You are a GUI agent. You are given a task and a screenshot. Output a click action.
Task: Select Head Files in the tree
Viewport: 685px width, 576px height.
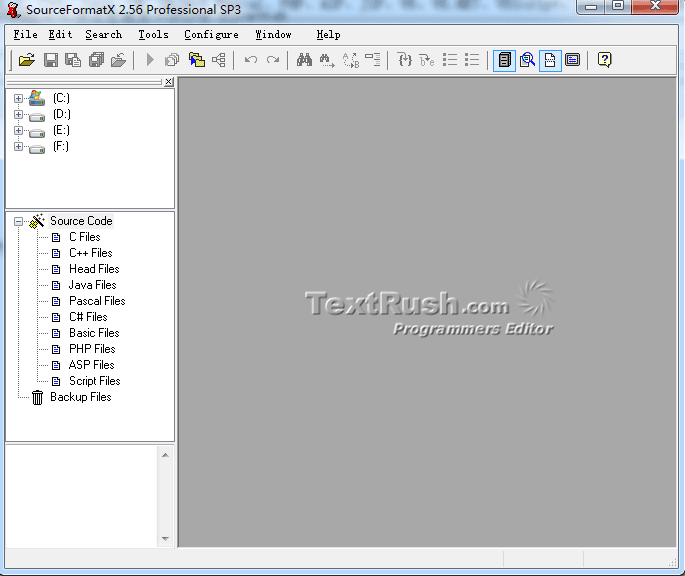94,269
